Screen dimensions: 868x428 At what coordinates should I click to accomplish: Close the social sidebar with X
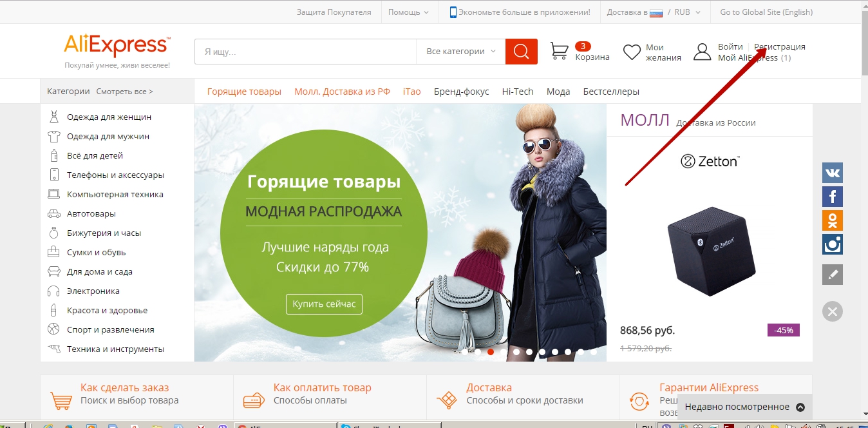tap(833, 312)
